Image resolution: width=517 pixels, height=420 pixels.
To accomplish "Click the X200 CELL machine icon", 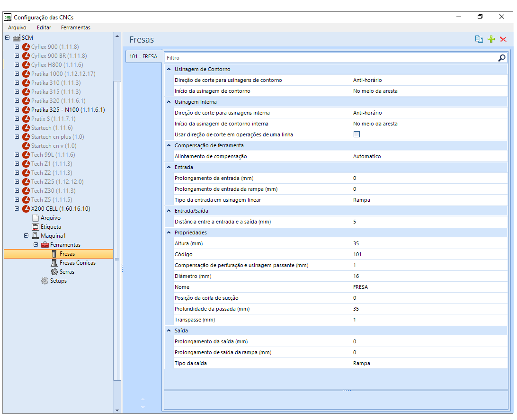I will 26,209.
